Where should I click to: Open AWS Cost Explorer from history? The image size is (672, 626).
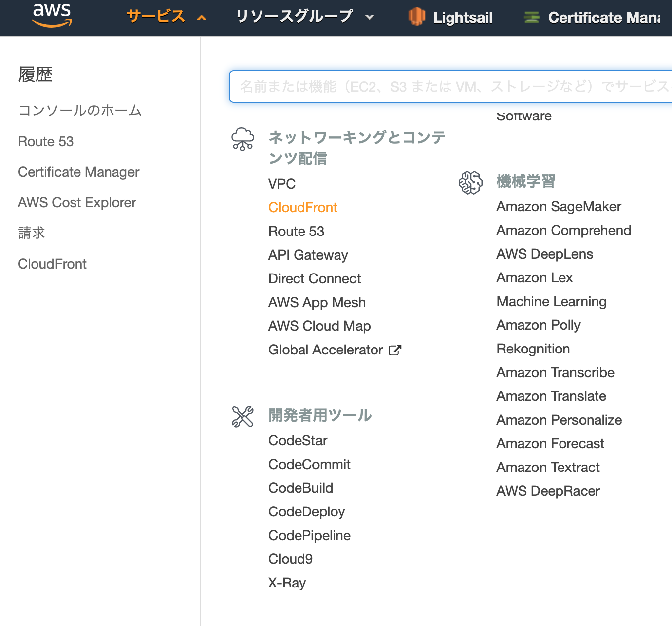point(77,203)
